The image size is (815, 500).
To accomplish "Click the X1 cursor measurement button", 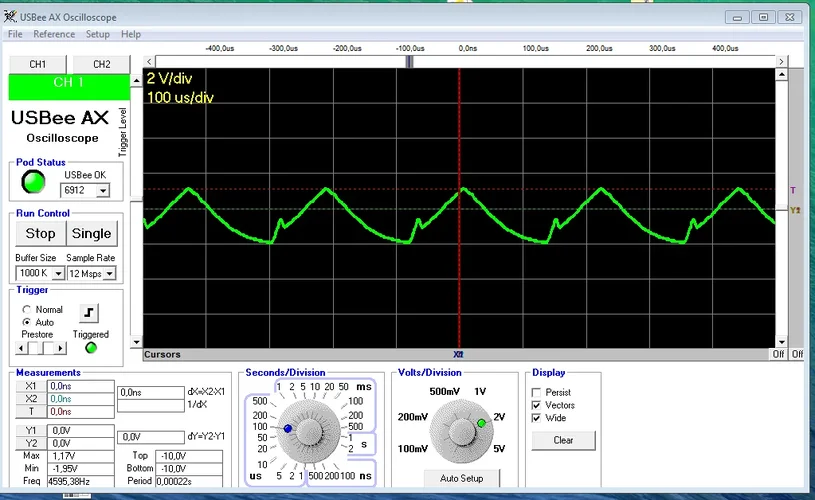I will coord(30,385).
